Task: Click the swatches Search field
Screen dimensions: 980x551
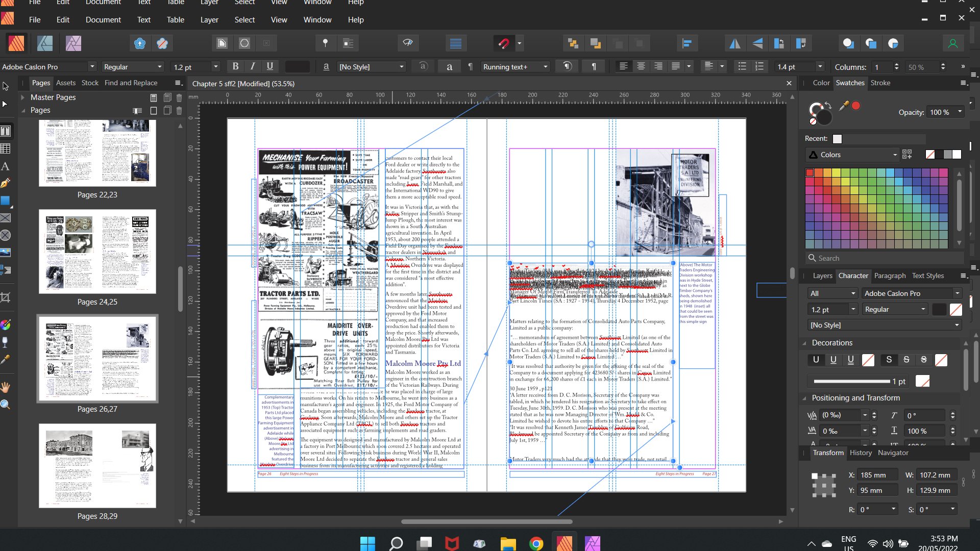Action: tap(885, 258)
